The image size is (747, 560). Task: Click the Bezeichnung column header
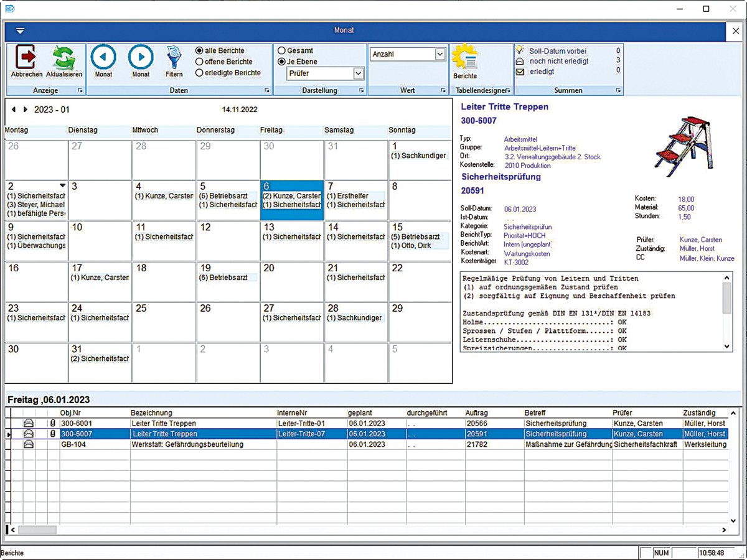coord(151,413)
